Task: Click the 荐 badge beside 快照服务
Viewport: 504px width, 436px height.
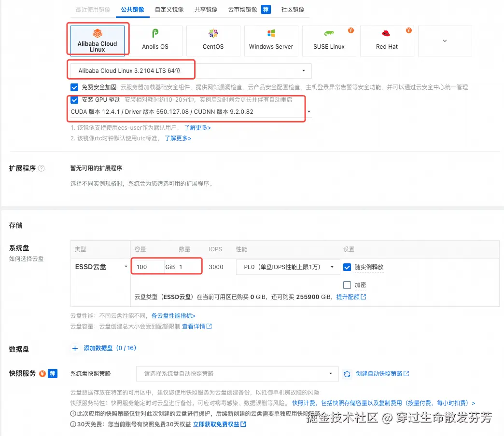Action: (53, 374)
